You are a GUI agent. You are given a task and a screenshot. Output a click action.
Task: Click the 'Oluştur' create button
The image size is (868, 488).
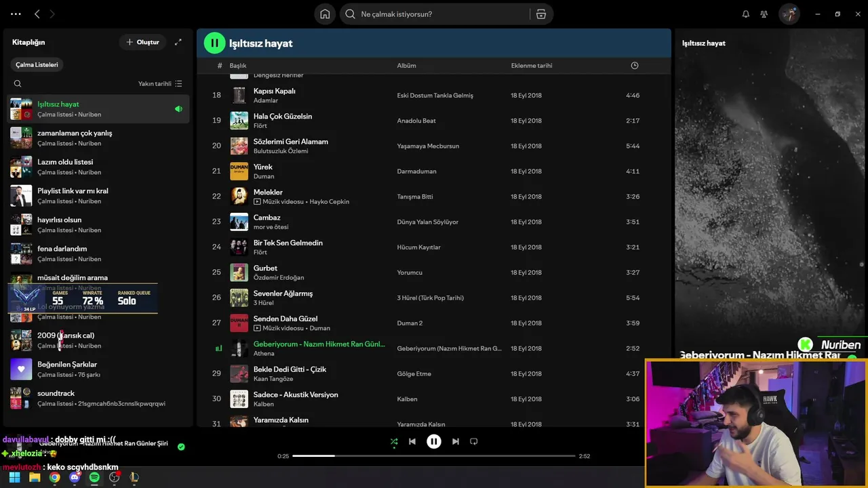pyautogui.click(x=142, y=42)
